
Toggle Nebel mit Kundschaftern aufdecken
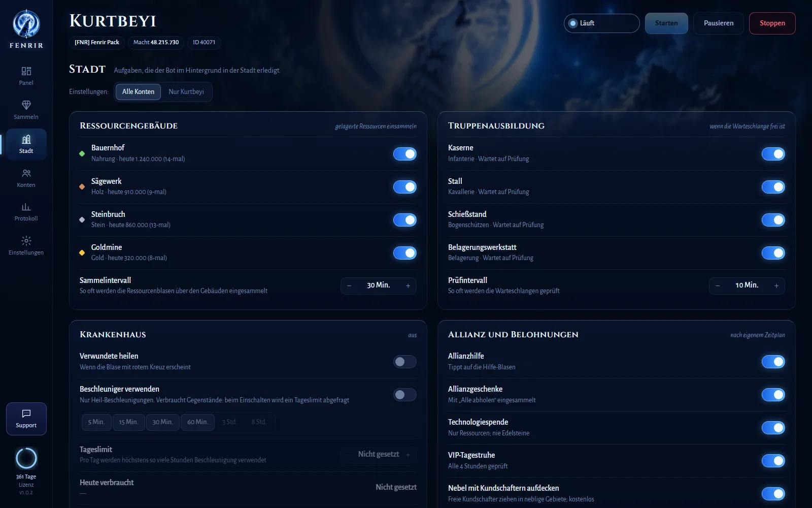(x=773, y=494)
